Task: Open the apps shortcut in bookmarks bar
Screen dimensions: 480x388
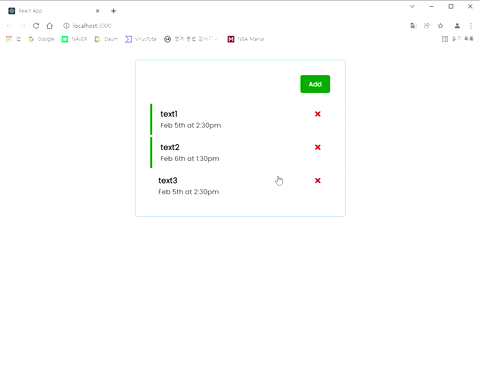Action: 13,39
